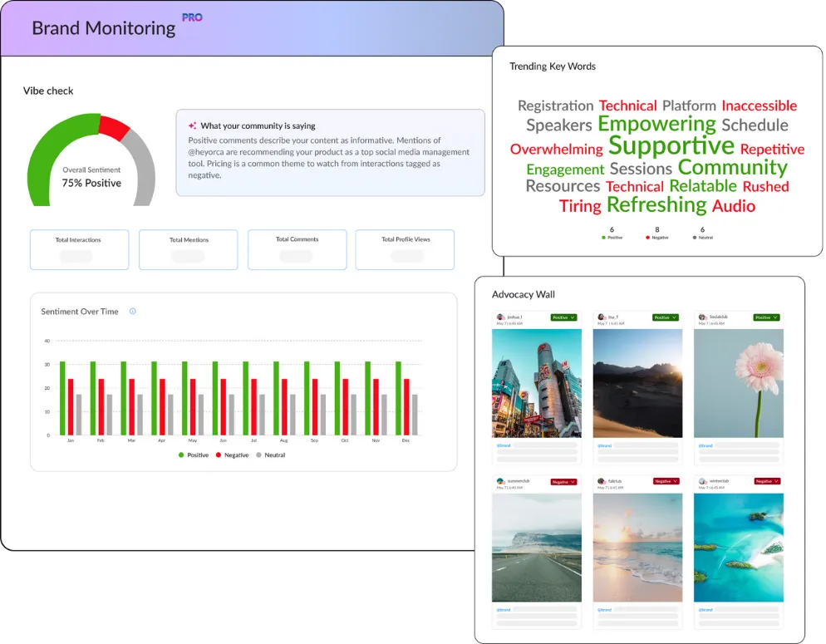Click summerclub's avatar on the negative post
826x644 pixels.
[x=500, y=482]
